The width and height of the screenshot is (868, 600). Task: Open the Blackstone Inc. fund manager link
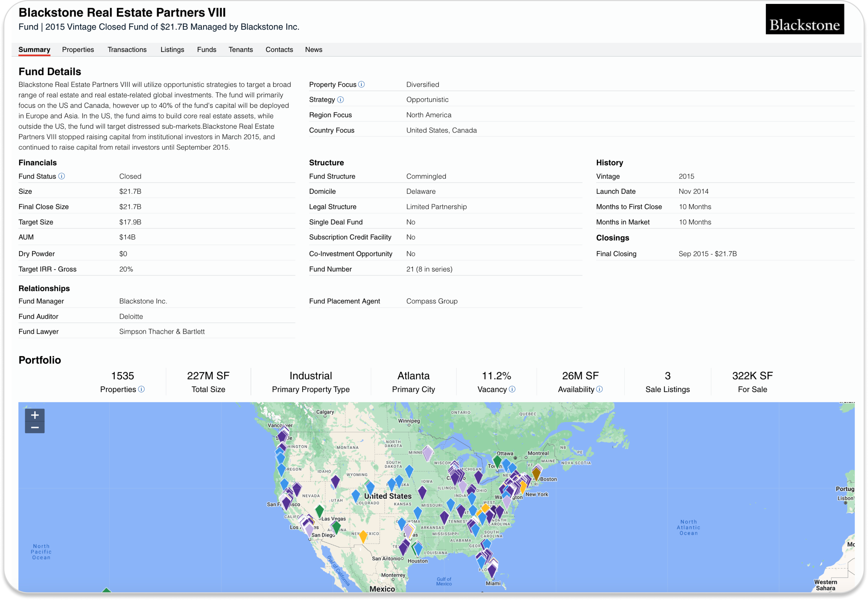click(x=143, y=301)
